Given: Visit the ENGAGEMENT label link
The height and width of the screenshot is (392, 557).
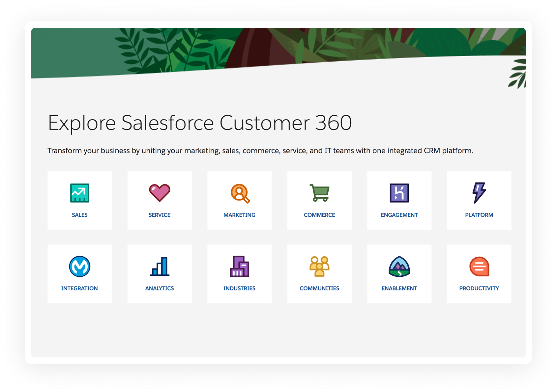Looking at the screenshot, I should (399, 215).
